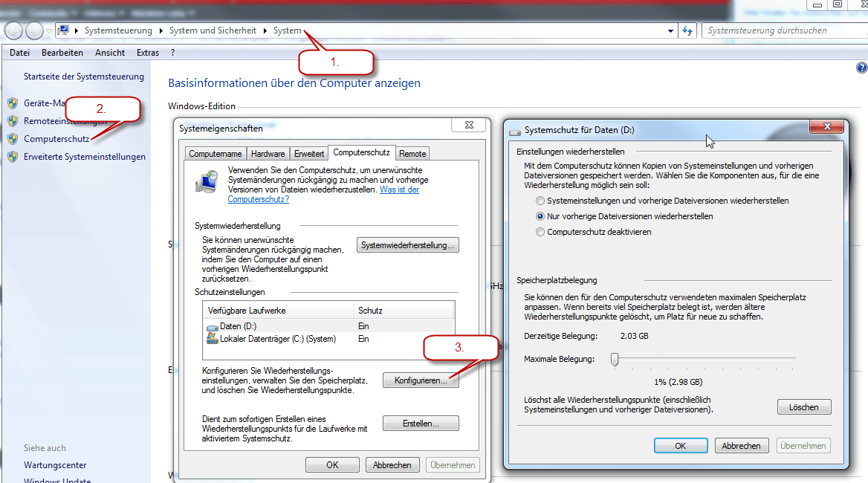Screen dimensions: 868x483
Task: Switch to the Computername tab
Action: 216,154
